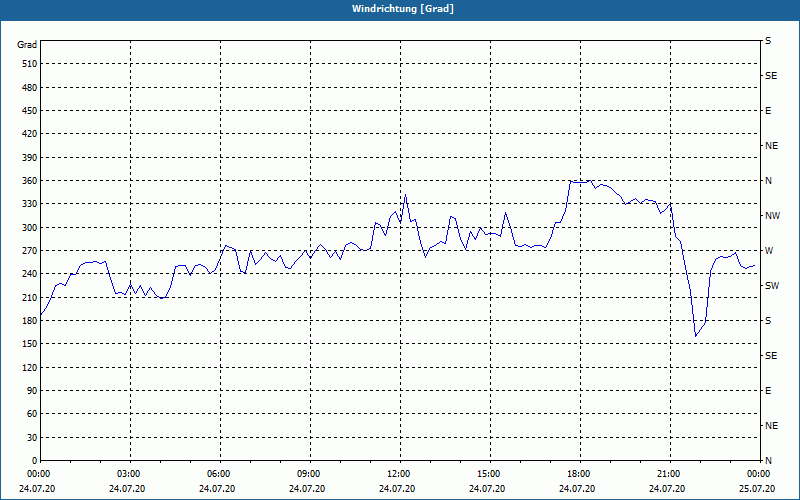
Task: Click the 09:00 time axis label
Action: point(308,474)
